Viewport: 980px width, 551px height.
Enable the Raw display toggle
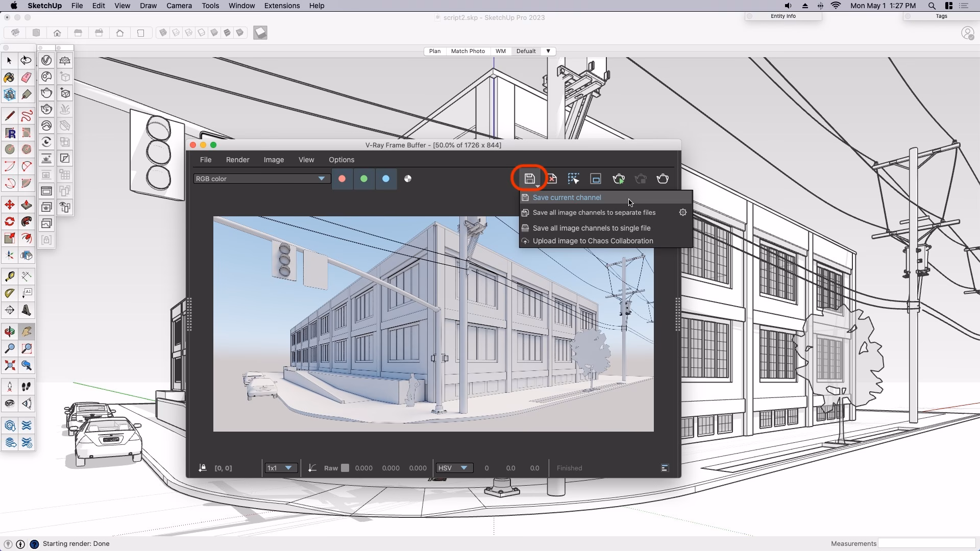point(346,468)
